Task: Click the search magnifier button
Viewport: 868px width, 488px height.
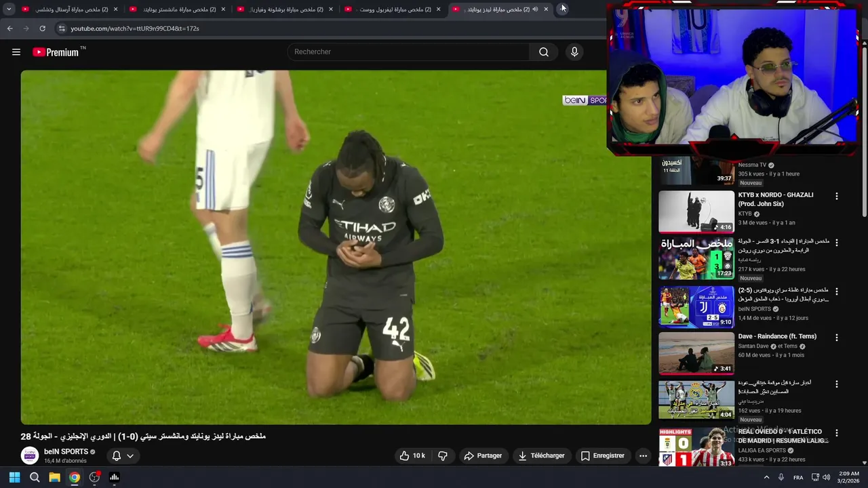Action: [544, 52]
